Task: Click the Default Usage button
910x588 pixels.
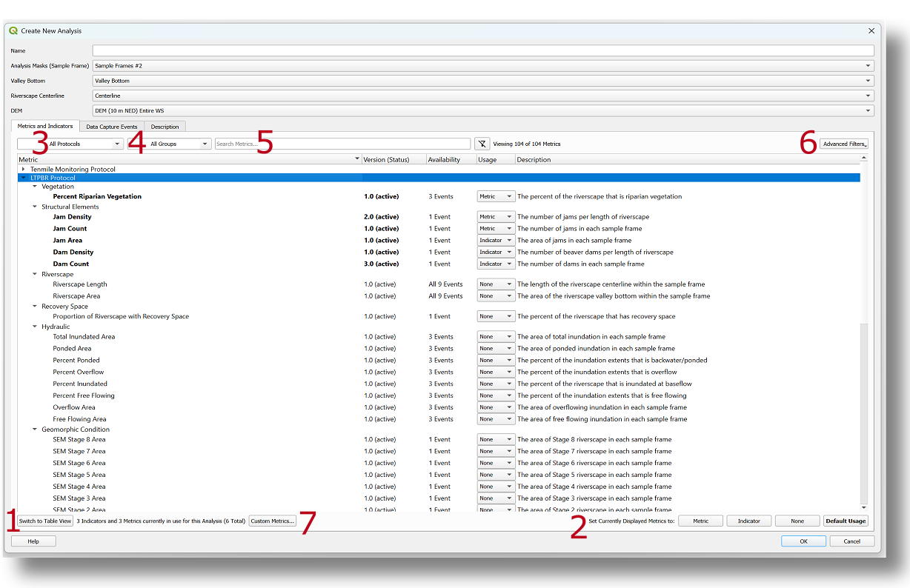Action: coord(846,521)
